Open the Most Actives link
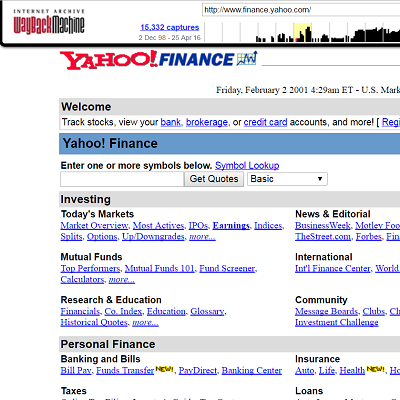Image resolution: width=400 pixels, height=400 pixels. 158,226
